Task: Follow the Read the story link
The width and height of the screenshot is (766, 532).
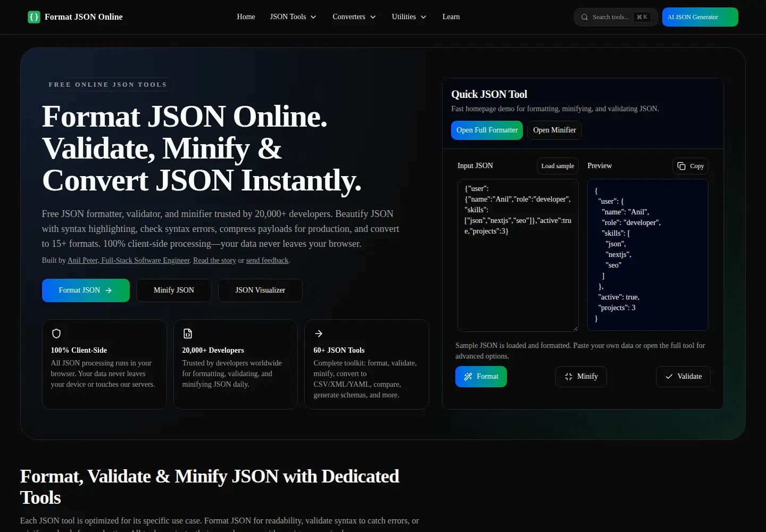Action: click(x=214, y=261)
